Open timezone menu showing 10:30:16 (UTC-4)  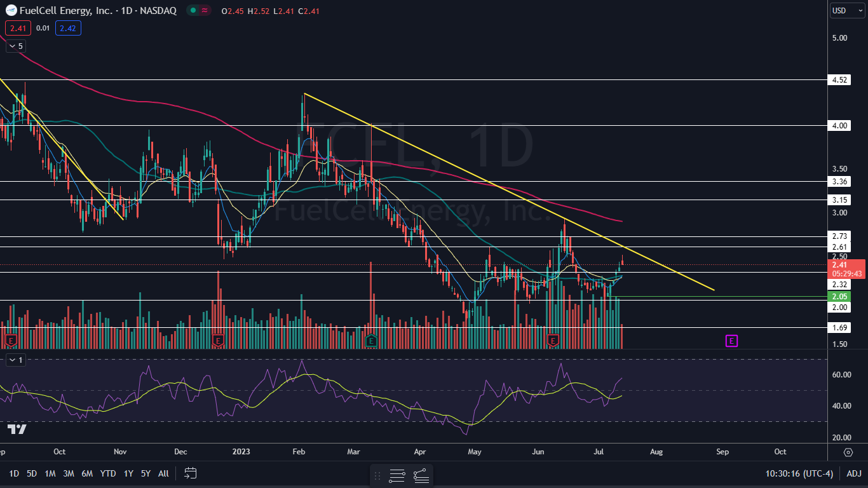click(799, 473)
